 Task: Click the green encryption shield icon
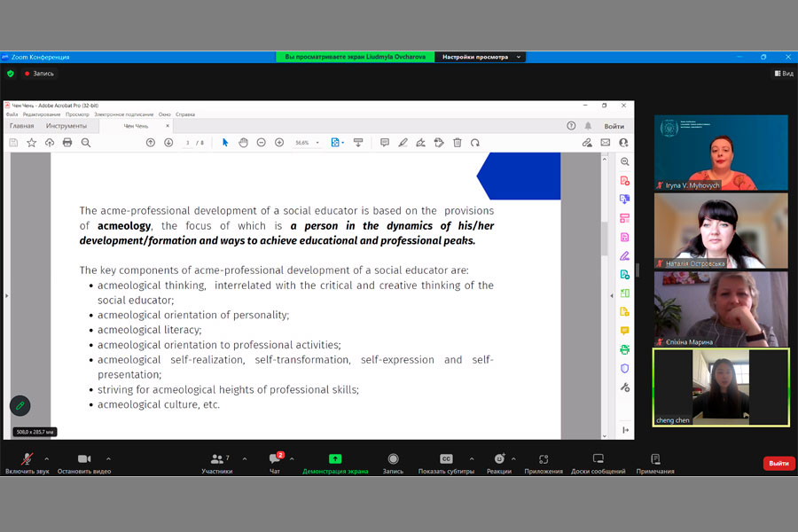tap(11, 74)
